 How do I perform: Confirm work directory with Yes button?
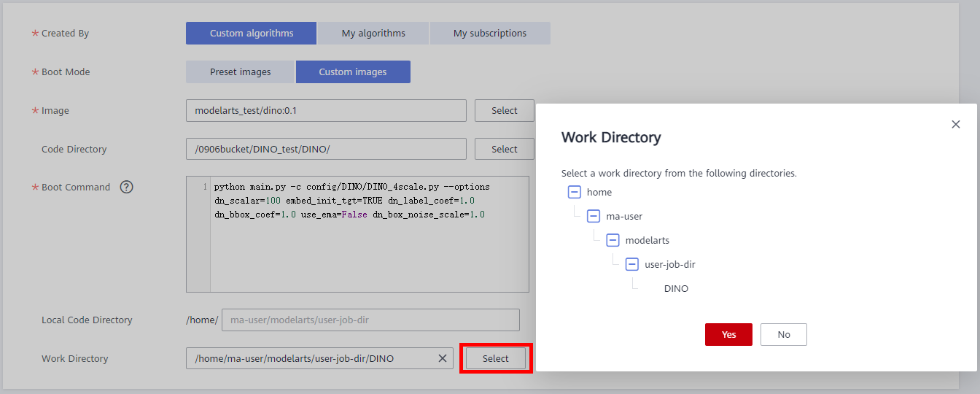728,334
